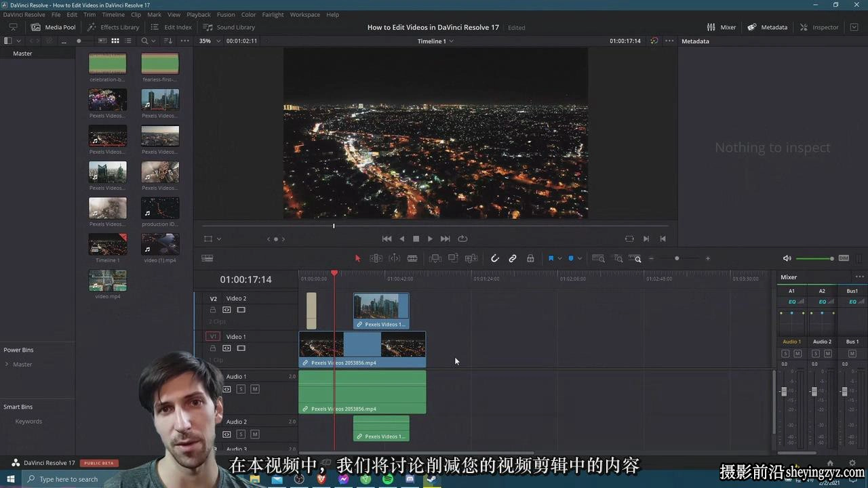Open marker color dropdown arrow
Screen dimensions: 868x488
tap(579, 258)
